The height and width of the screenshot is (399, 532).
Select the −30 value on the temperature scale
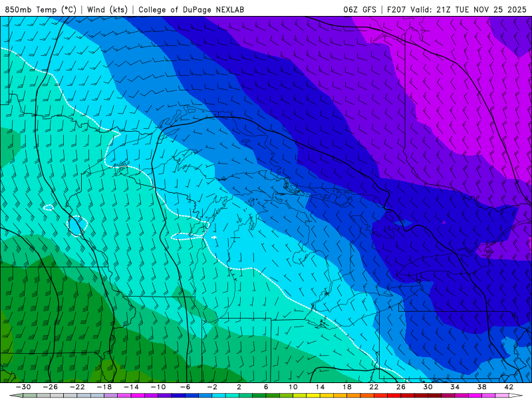(x=23, y=387)
